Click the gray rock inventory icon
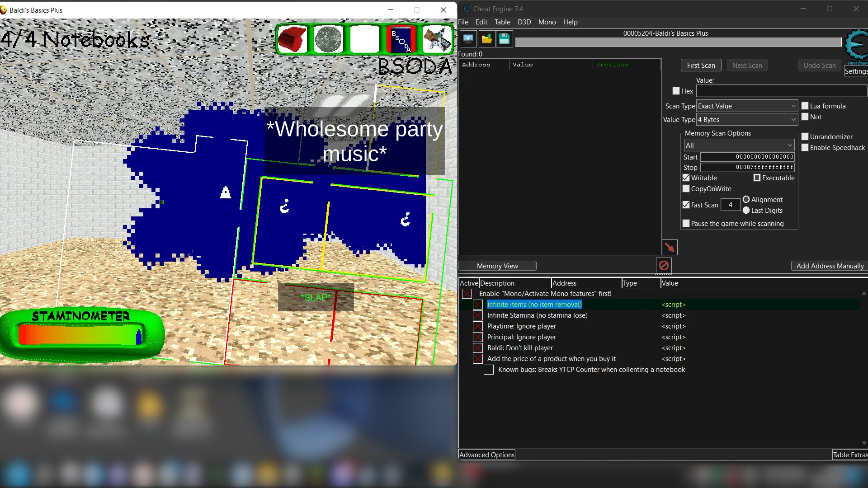 tap(328, 39)
